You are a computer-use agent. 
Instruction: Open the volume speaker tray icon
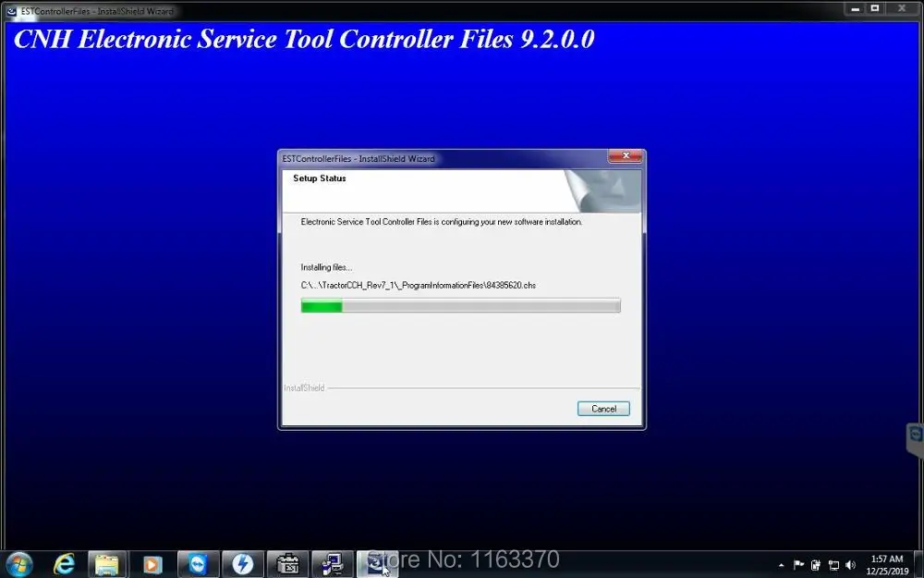[850, 565]
